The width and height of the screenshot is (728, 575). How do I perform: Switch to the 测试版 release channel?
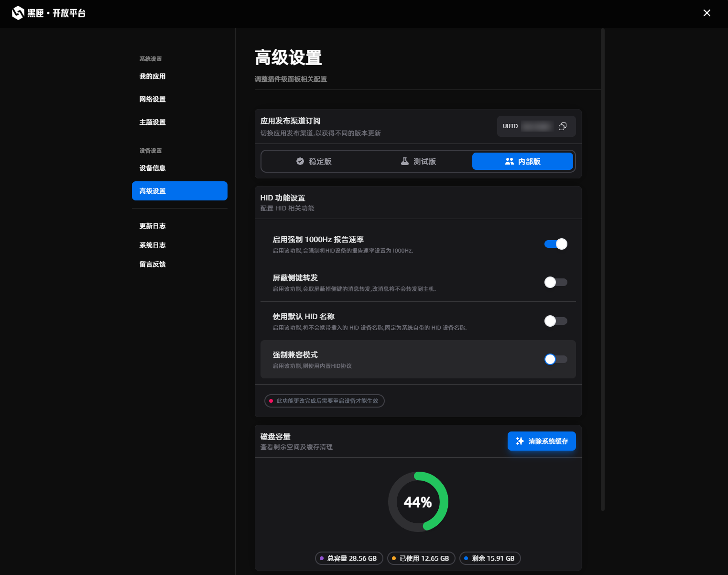click(x=418, y=161)
